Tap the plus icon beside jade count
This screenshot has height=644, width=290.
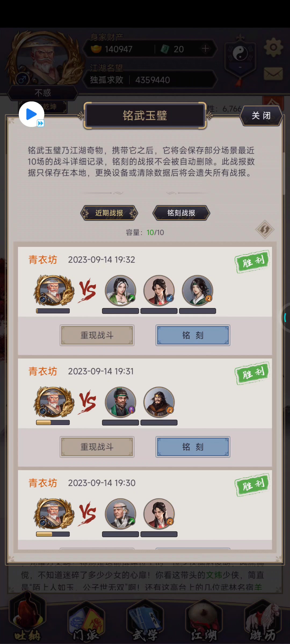point(205,49)
